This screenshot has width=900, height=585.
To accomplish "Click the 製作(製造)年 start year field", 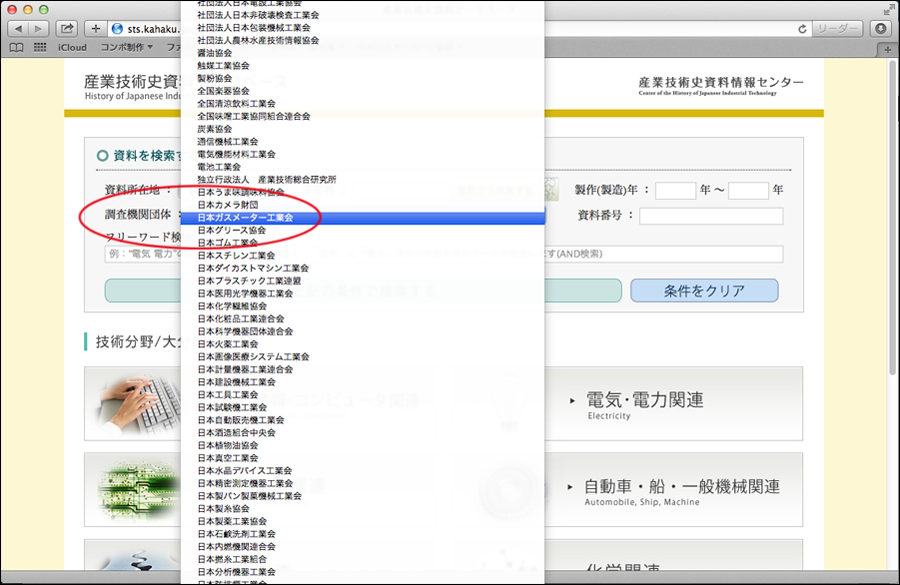I will click(676, 190).
